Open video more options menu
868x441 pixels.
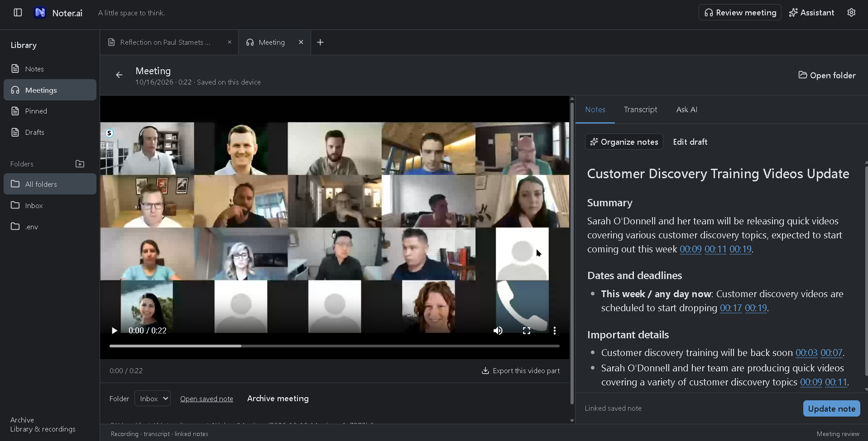coord(555,331)
